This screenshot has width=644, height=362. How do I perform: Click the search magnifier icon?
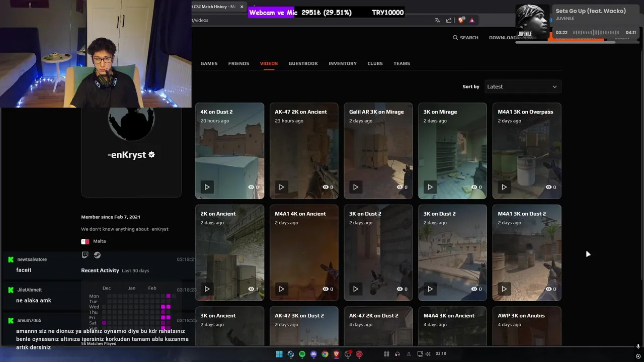pyautogui.click(x=455, y=38)
